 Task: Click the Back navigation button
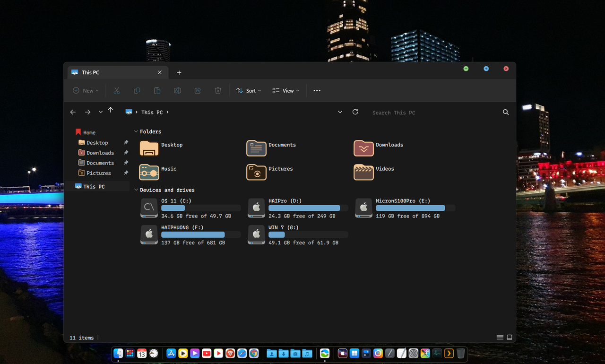[x=73, y=112]
